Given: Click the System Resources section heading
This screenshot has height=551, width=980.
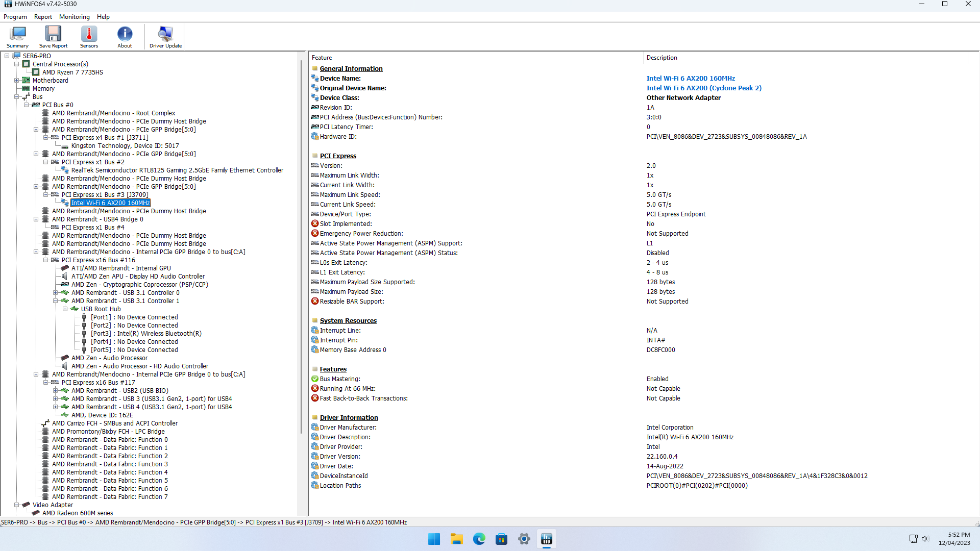Looking at the screenshot, I should (x=348, y=321).
